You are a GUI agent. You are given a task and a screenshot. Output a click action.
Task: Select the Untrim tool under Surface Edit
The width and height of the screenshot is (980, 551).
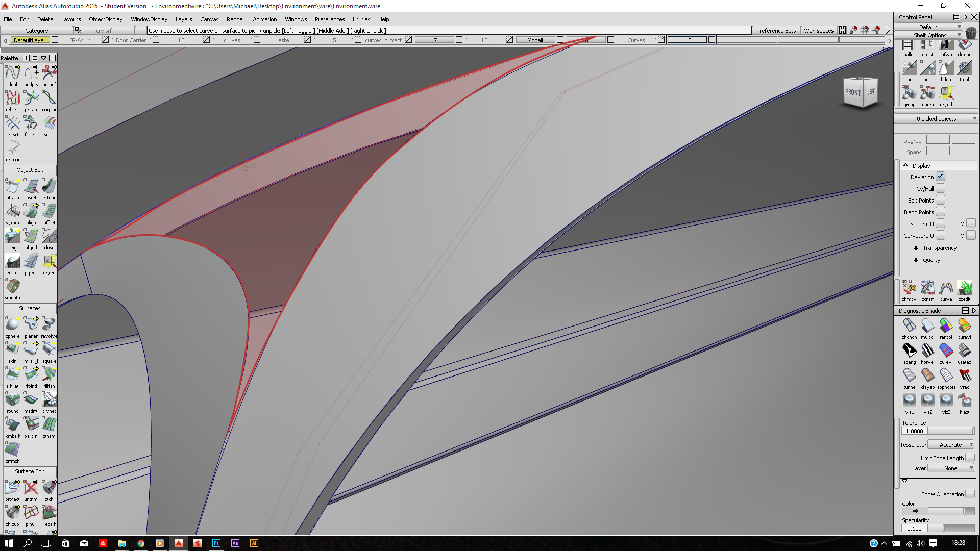tap(31, 487)
